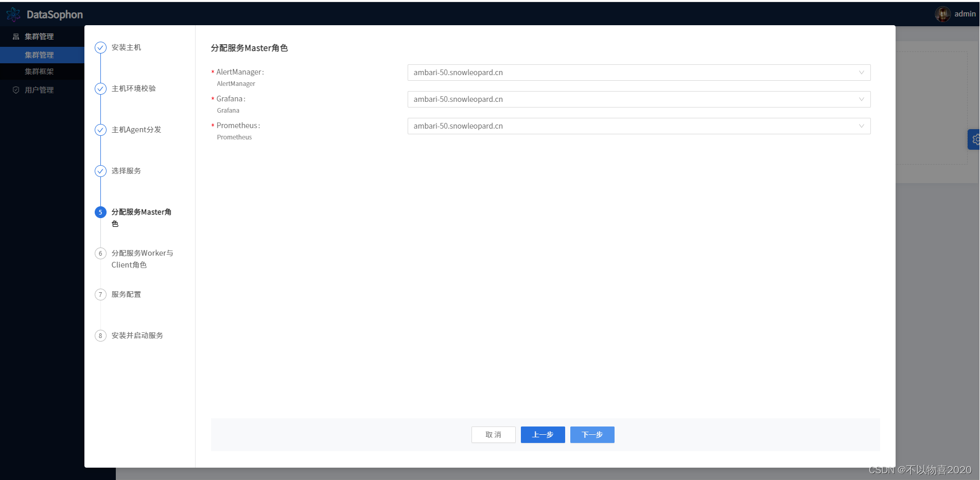Click the step 8 number circle
Image resolution: width=980 pixels, height=480 pixels.
click(100, 335)
